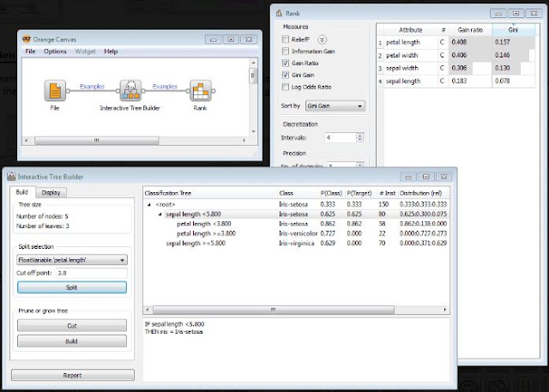Open the Sort by Gini Gain dropdown
This screenshot has height=392, width=549.
tap(335, 106)
